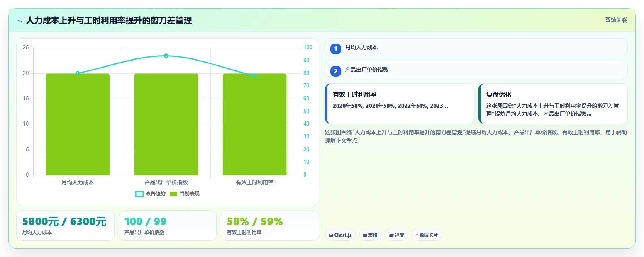Open the 复盘优化 info card
Screen dimensions: 644x257
pyautogui.click(x=553, y=104)
